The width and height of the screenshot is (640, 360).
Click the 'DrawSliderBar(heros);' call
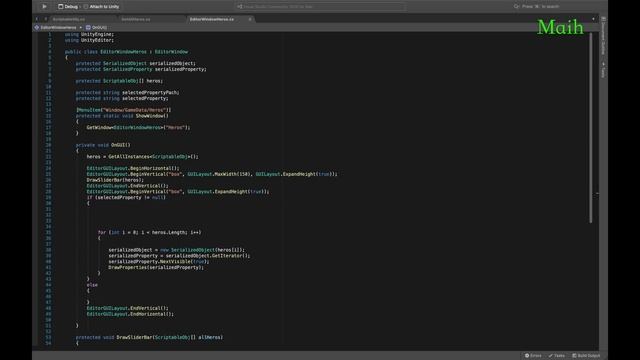pyautogui.click(x=115, y=180)
